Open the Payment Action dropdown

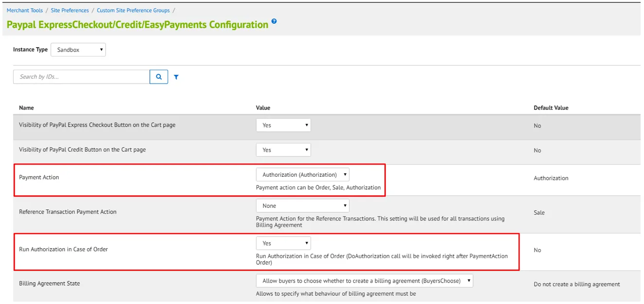(x=302, y=175)
